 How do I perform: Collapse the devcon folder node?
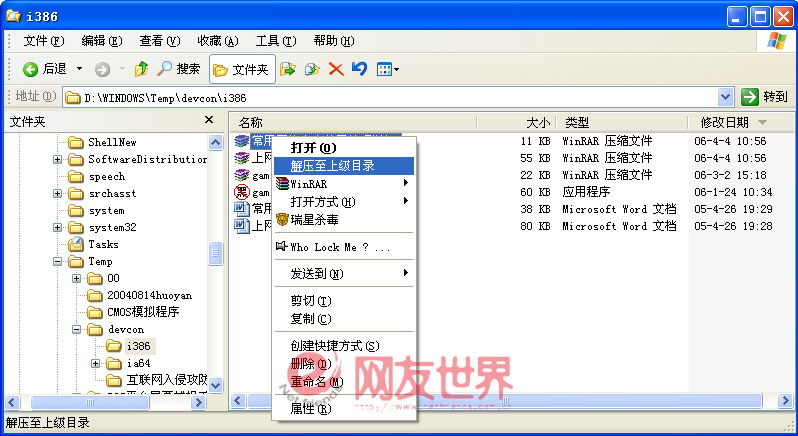pyautogui.click(x=76, y=330)
